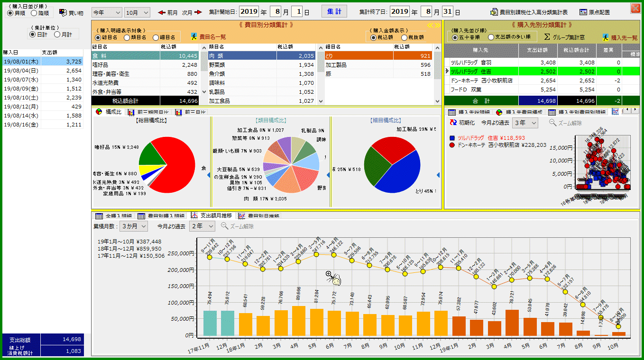Open グループ集計窓 sigma icon
Image resolution: width=644 pixels, height=360 pixels.
click(547, 37)
